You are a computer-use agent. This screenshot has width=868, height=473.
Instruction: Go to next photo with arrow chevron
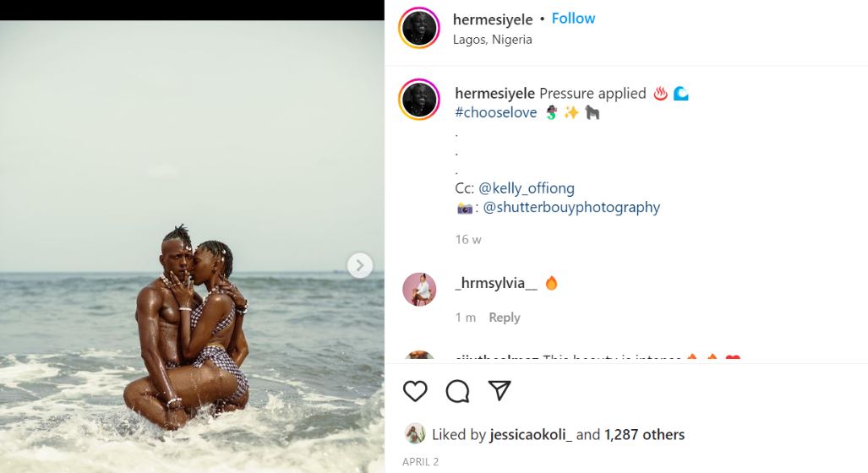[359, 265]
